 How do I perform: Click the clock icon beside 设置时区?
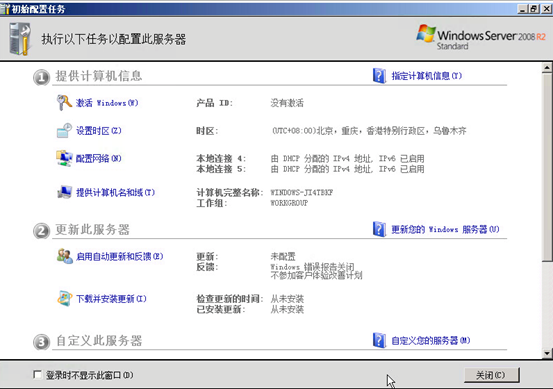(64, 130)
